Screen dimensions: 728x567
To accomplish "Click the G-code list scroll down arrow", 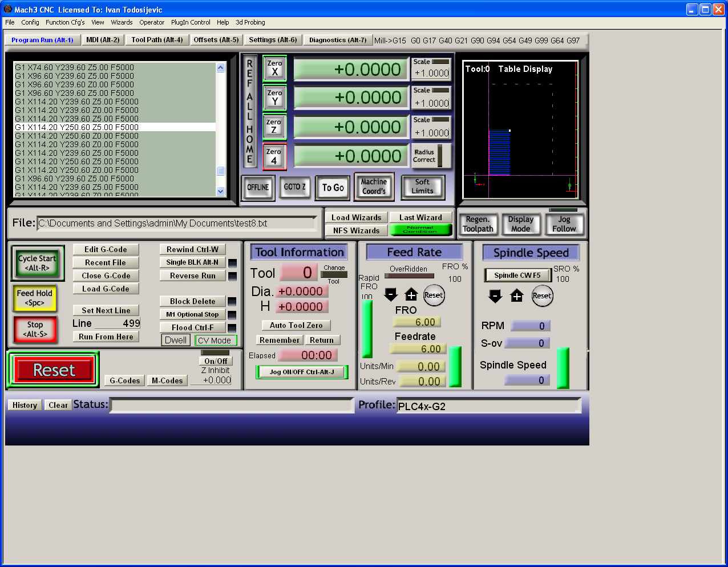I will click(221, 192).
